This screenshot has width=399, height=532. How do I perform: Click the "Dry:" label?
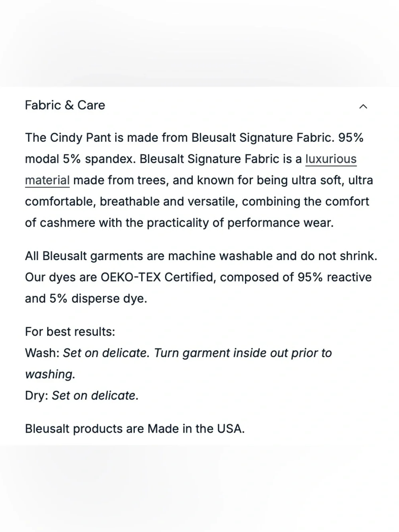pyautogui.click(x=37, y=396)
